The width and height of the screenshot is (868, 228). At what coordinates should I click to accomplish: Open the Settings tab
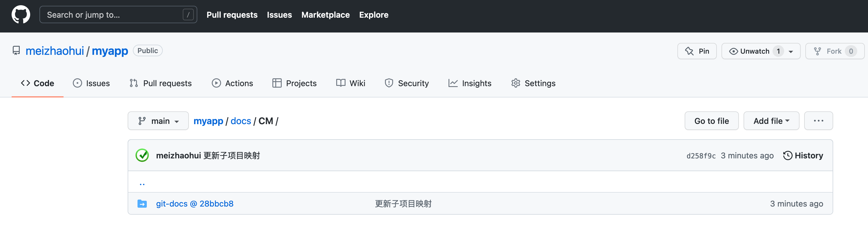pyautogui.click(x=533, y=83)
